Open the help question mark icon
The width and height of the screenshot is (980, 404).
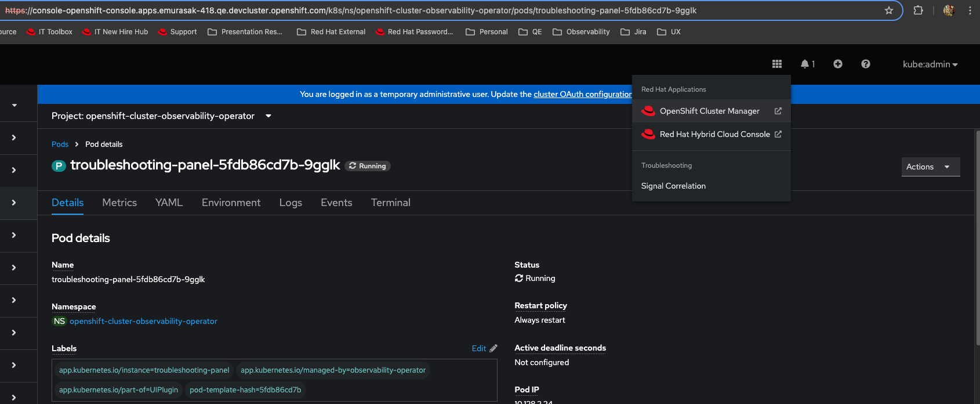[x=866, y=64]
